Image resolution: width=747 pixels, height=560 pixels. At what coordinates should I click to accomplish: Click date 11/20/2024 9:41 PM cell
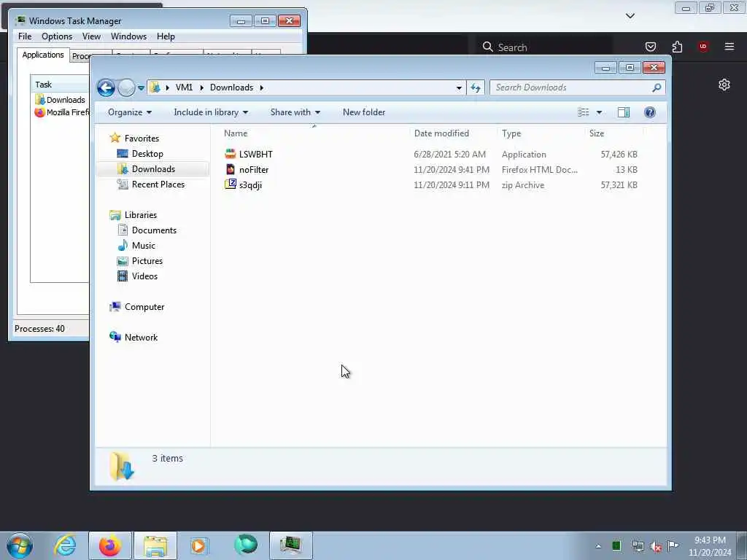pyautogui.click(x=451, y=169)
